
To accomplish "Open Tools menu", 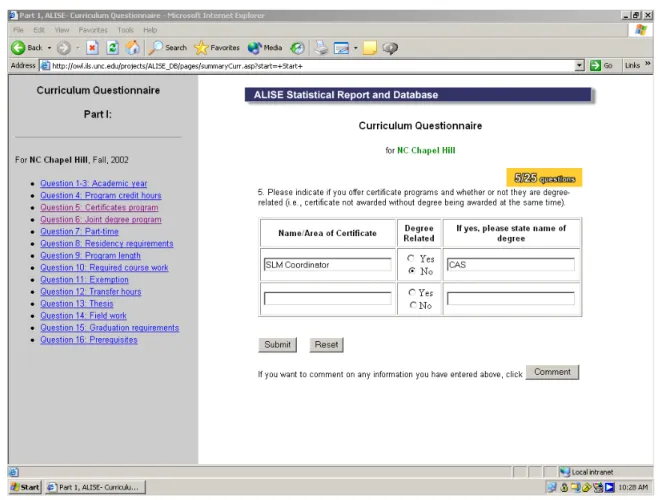I will pos(125,30).
